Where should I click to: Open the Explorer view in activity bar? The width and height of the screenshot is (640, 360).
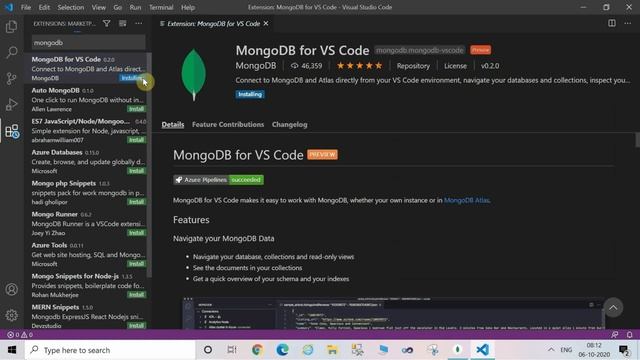coord(11,27)
